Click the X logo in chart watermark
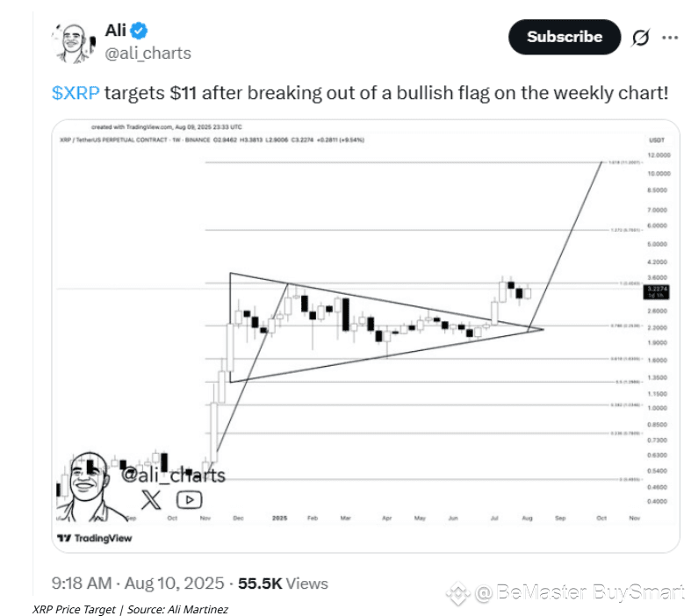This screenshot has height=616, width=691. [151, 500]
